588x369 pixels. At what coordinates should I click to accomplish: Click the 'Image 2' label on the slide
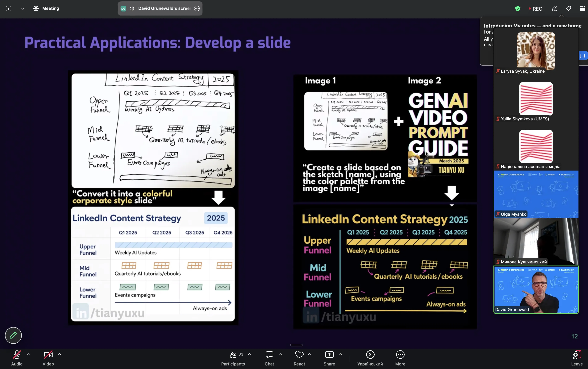tap(425, 81)
